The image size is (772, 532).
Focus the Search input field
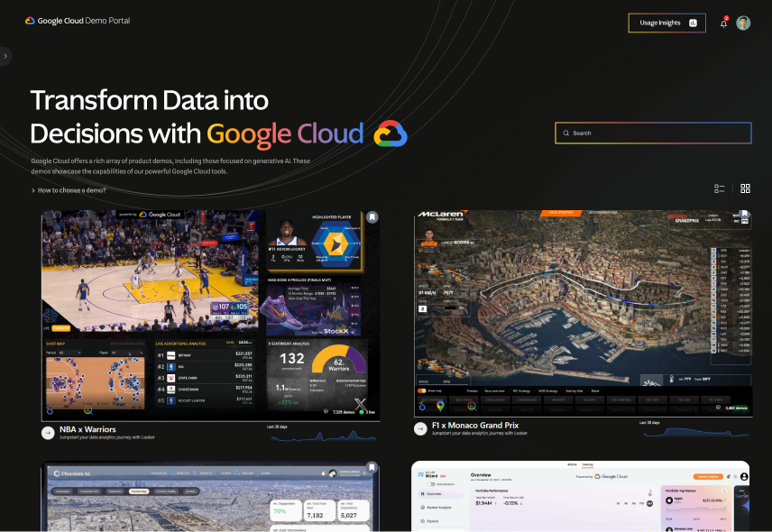pos(653,133)
